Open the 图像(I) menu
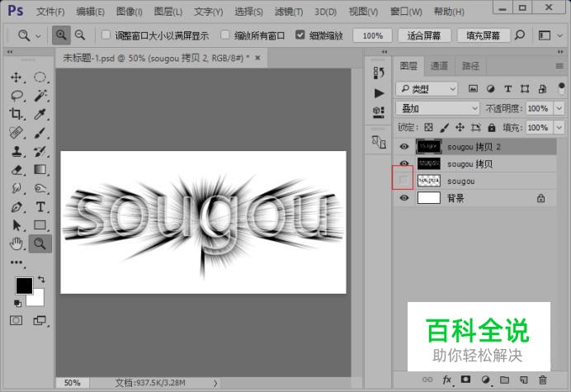571x392 pixels. point(130,12)
